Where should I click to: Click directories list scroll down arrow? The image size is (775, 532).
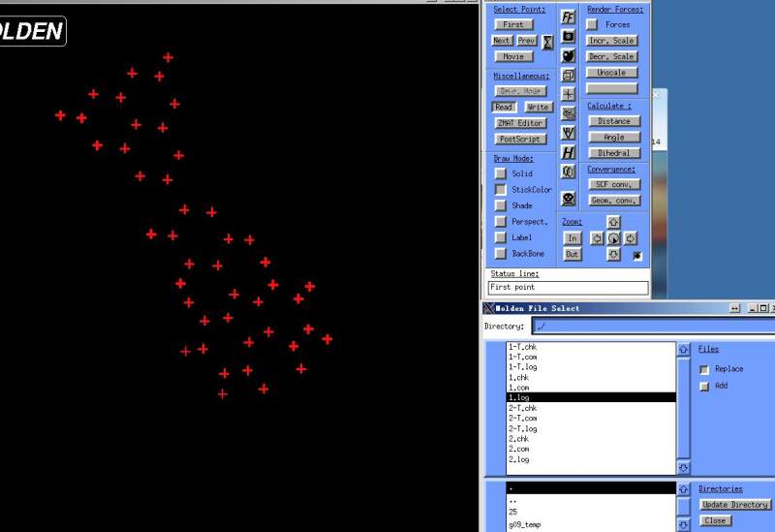[684, 524]
